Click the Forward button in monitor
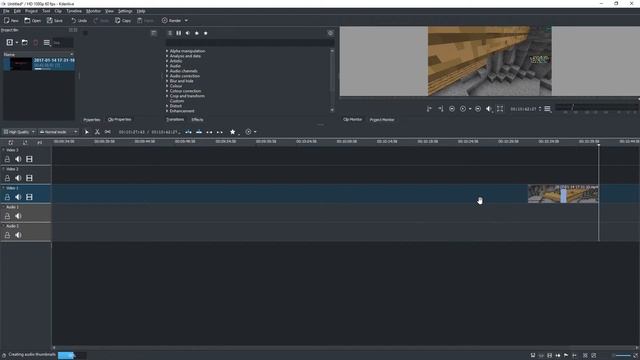The width and height of the screenshot is (640, 360). point(478,109)
